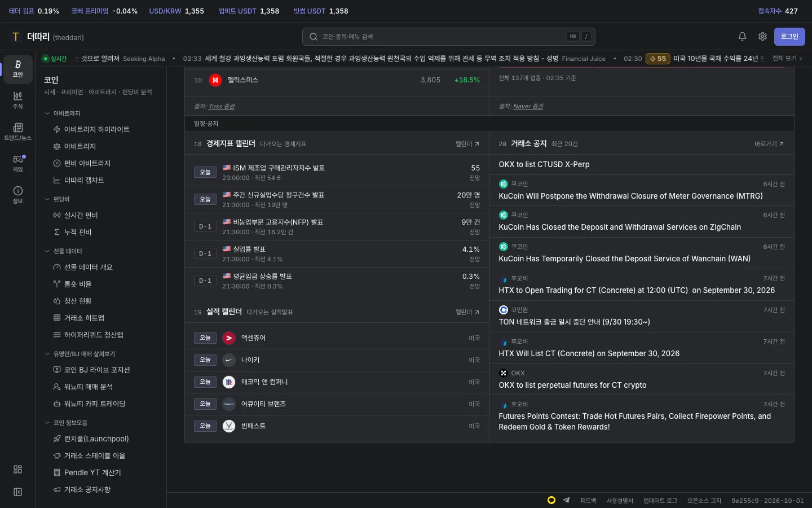Click the 헬릭스미스 company logo
812x508 pixels.
215,80
